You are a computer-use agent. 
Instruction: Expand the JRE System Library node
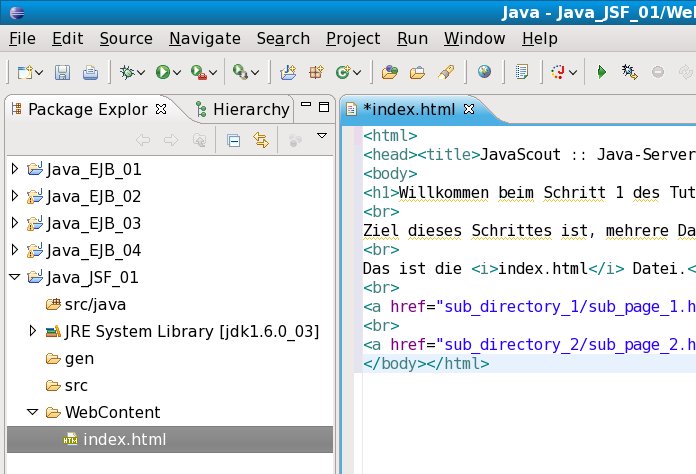click(32, 331)
